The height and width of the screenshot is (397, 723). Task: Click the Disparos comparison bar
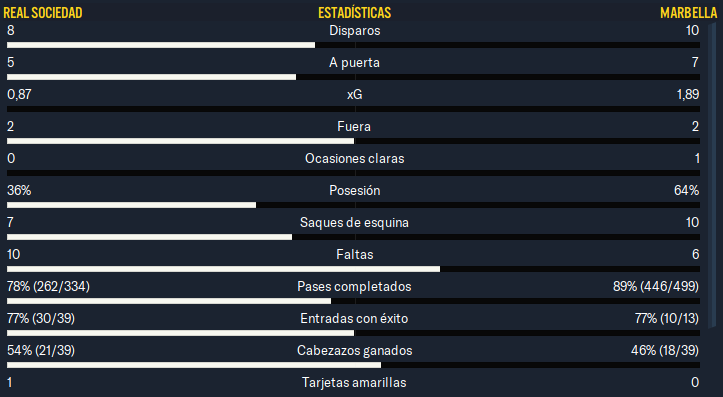tap(353, 45)
